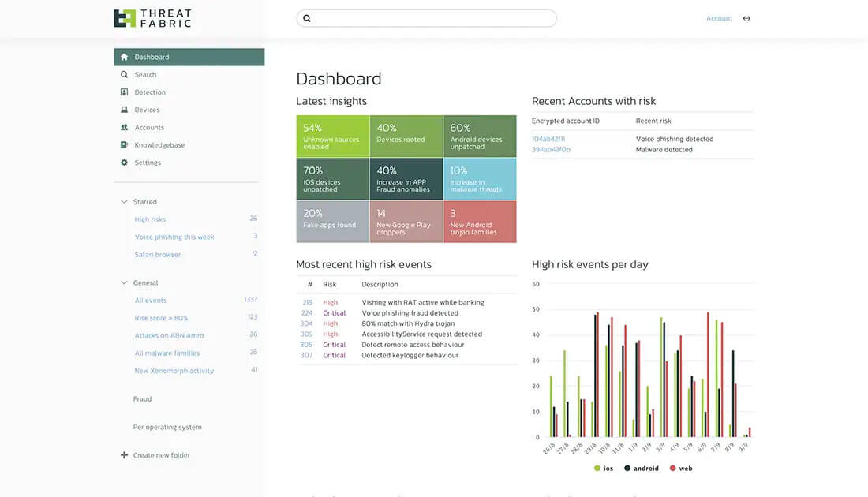Toggle web series in chart legend
868x497 pixels.
tap(681, 469)
